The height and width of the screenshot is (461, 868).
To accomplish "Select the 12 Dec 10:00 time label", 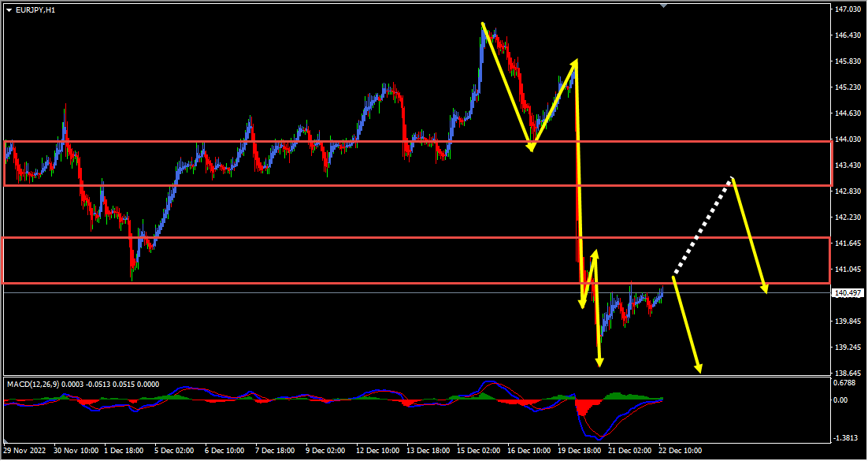I will pyautogui.click(x=379, y=451).
